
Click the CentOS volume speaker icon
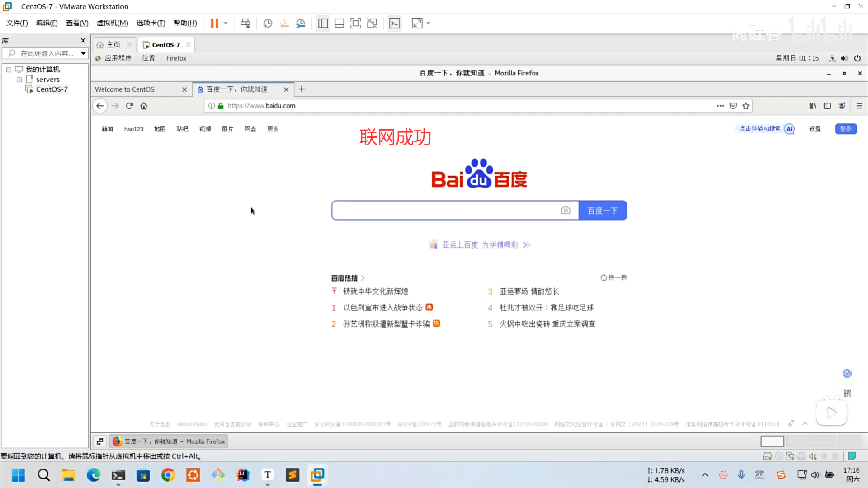point(844,58)
